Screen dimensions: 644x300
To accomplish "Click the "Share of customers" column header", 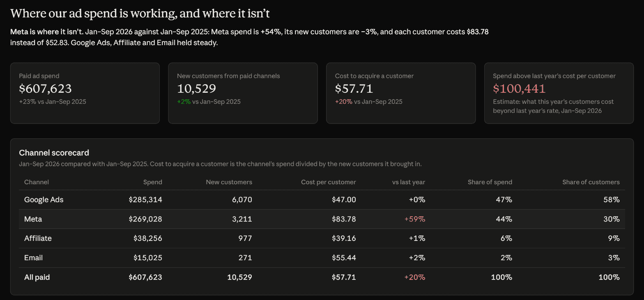I will click(x=591, y=182).
